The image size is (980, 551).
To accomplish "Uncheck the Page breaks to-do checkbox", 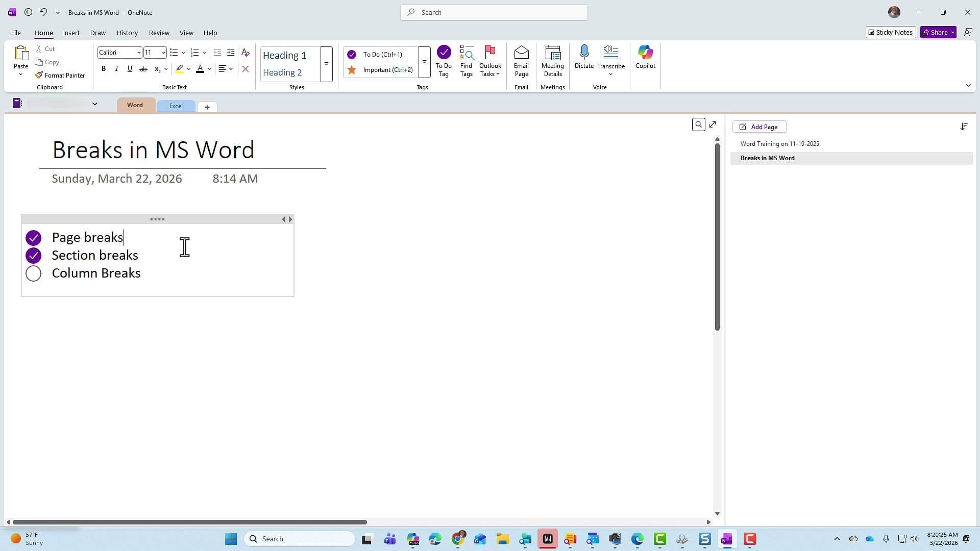I will tap(33, 238).
